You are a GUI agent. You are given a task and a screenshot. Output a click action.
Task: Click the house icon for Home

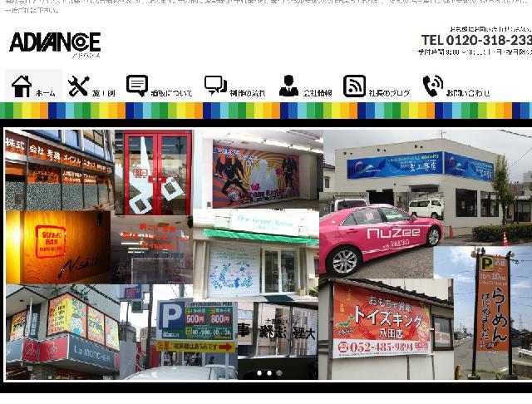click(22, 86)
